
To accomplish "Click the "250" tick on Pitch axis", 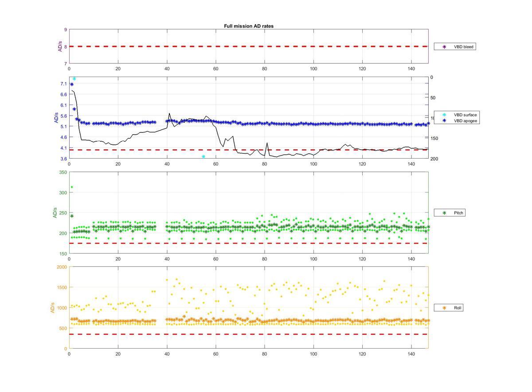I will (63, 213).
